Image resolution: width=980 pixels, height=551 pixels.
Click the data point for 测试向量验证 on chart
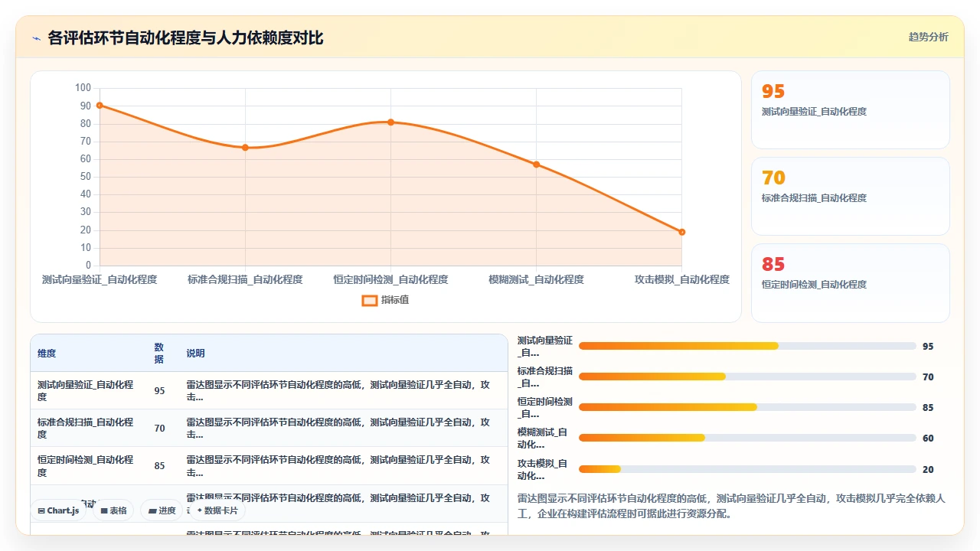click(100, 106)
